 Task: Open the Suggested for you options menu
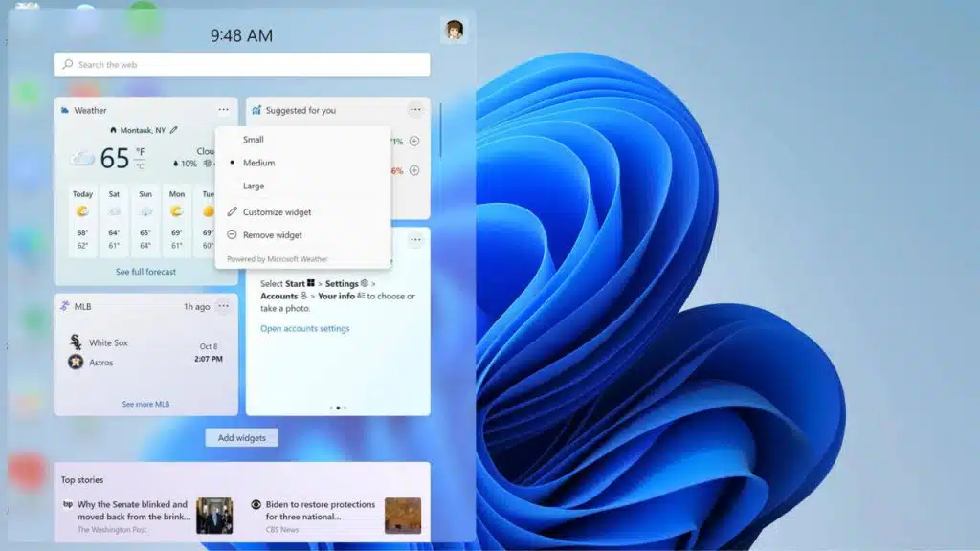tap(415, 109)
